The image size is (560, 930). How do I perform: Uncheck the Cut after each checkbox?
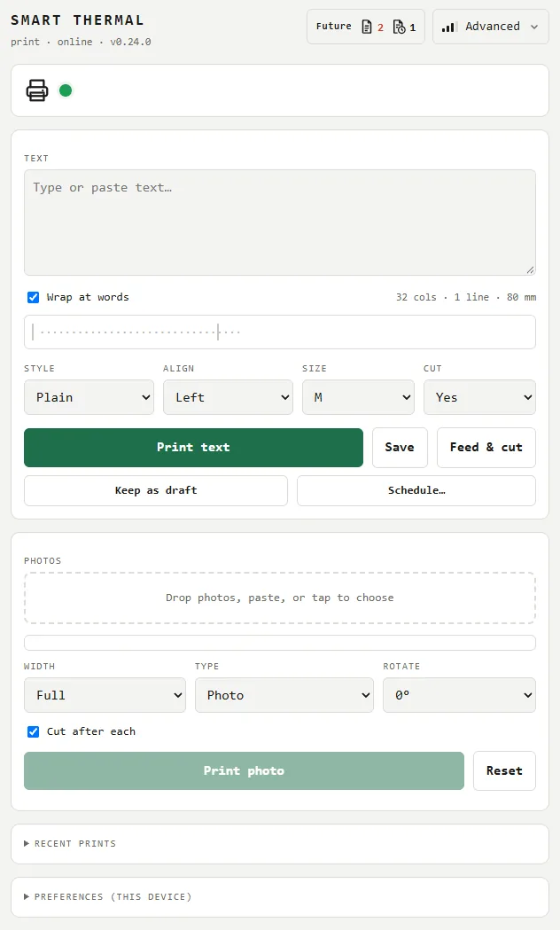(33, 731)
